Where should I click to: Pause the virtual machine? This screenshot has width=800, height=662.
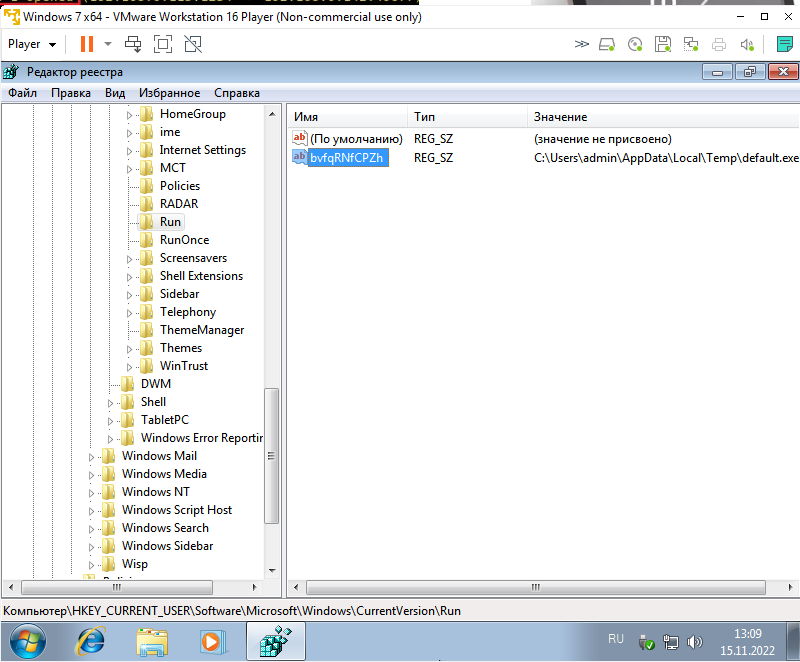[x=87, y=44]
